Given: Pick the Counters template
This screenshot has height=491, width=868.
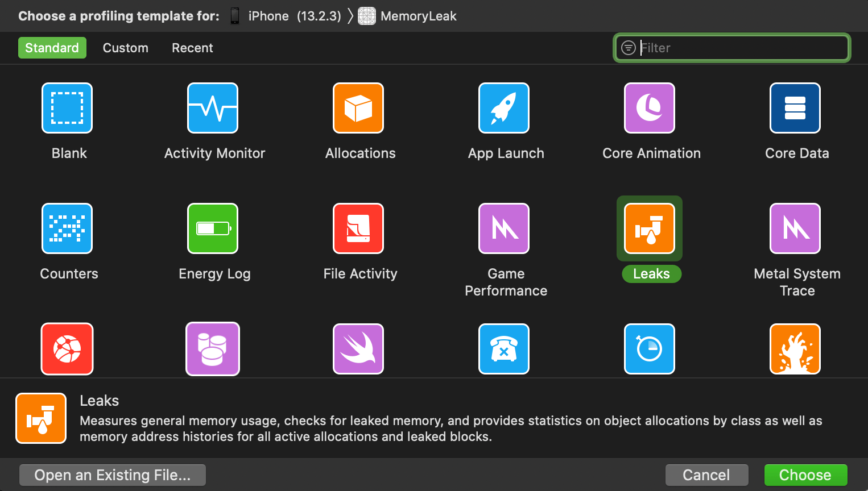Looking at the screenshot, I should point(67,228).
